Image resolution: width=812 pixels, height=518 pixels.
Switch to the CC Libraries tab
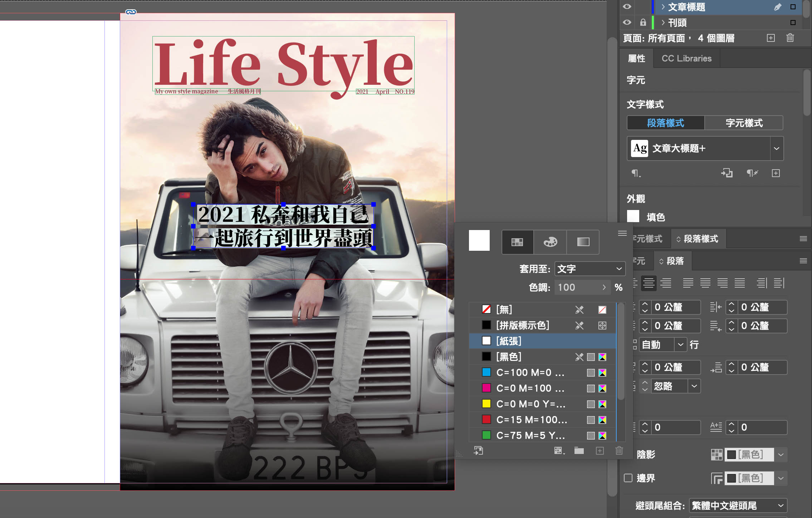pyautogui.click(x=686, y=58)
